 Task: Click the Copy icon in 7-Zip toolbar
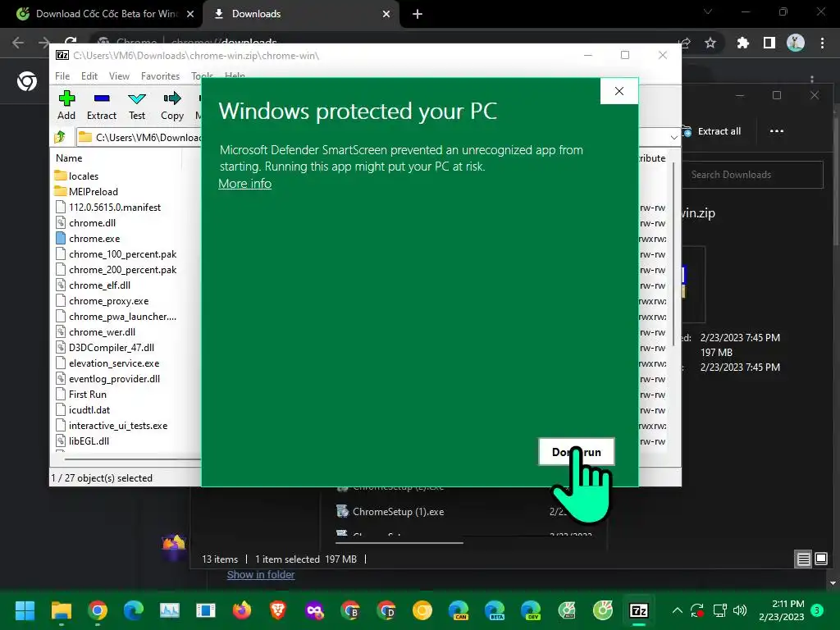click(x=172, y=105)
